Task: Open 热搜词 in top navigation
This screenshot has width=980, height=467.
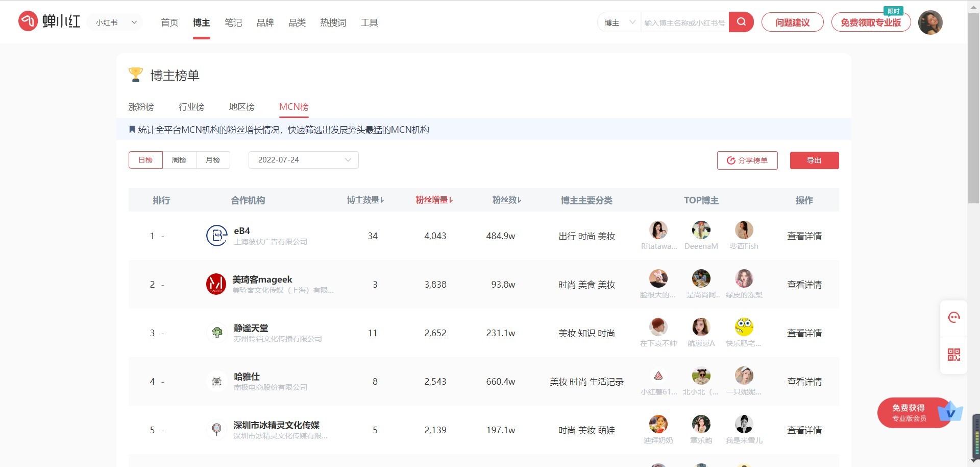Action: click(x=333, y=22)
